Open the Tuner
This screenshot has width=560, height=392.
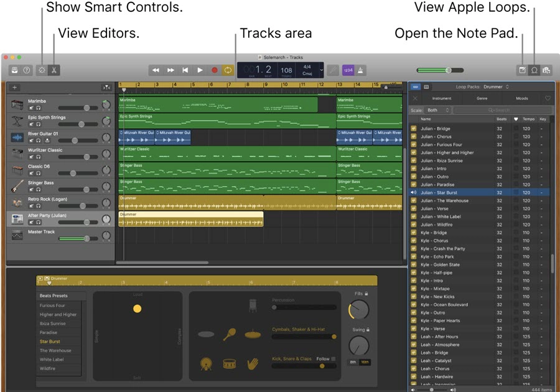[333, 70]
